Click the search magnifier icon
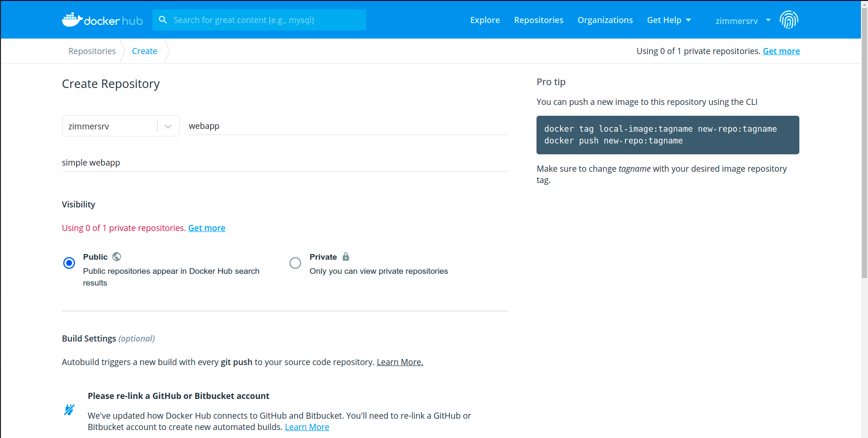This screenshot has width=868, height=438. tap(163, 20)
